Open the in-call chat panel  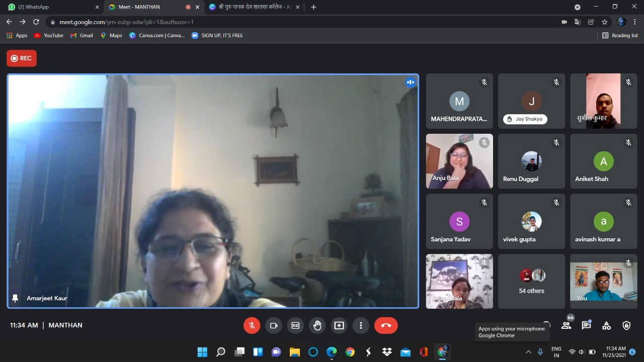[x=586, y=325]
